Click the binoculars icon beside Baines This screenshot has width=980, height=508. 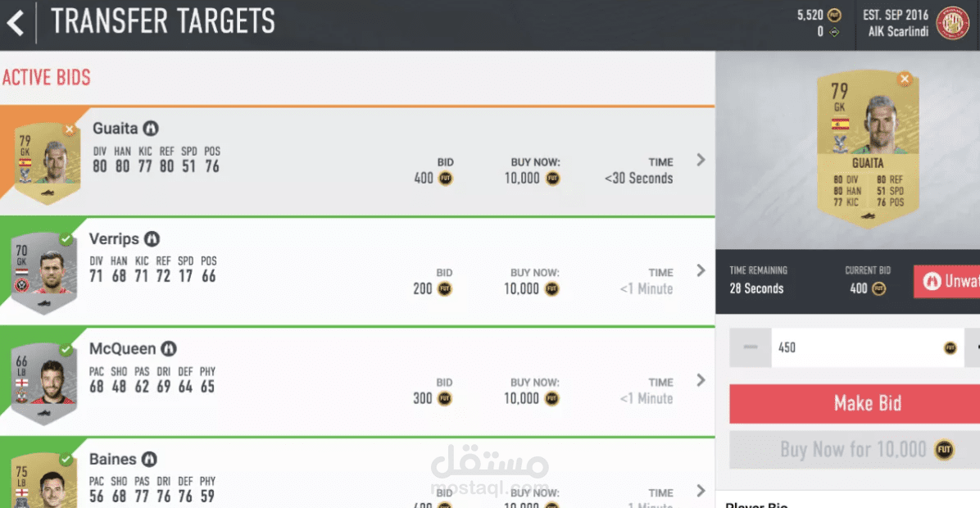click(149, 460)
